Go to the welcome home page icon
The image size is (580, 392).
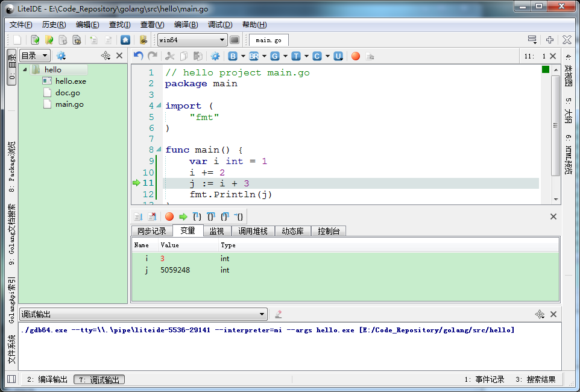pos(125,40)
